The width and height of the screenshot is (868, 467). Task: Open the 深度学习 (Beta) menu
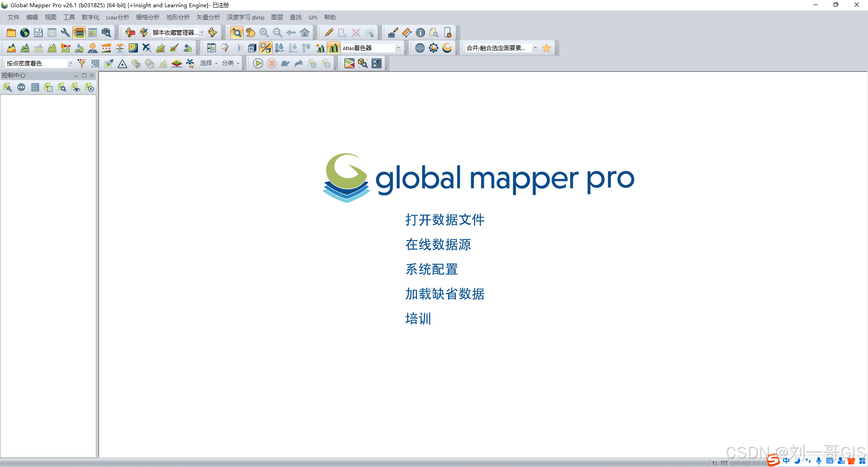click(x=245, y=17)
